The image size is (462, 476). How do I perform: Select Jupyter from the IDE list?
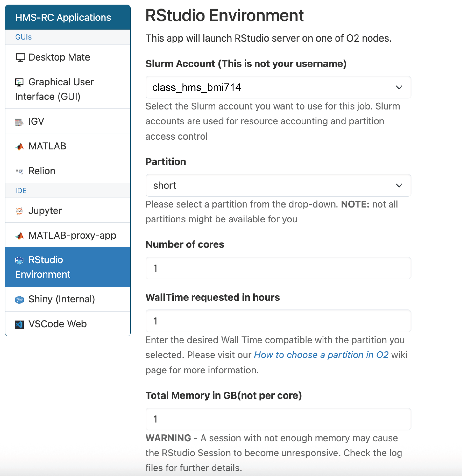[45, 211]
